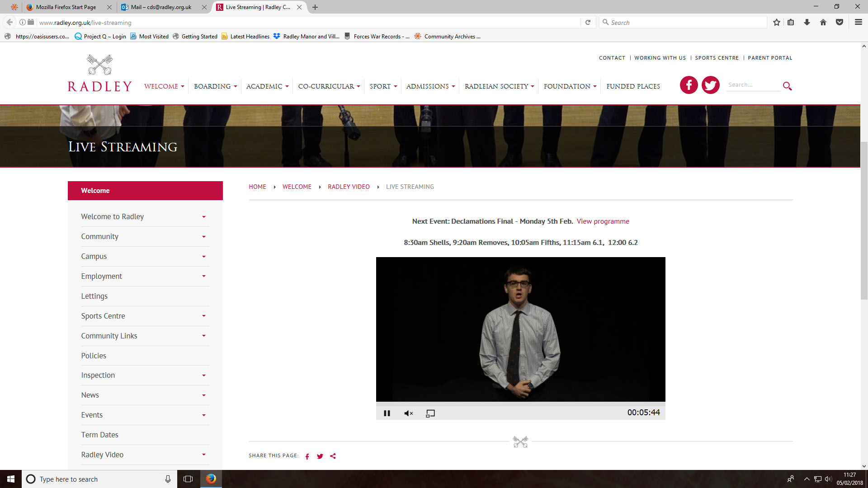Open the Boarding navigation dropdown
868x488 pixels.
215,86
